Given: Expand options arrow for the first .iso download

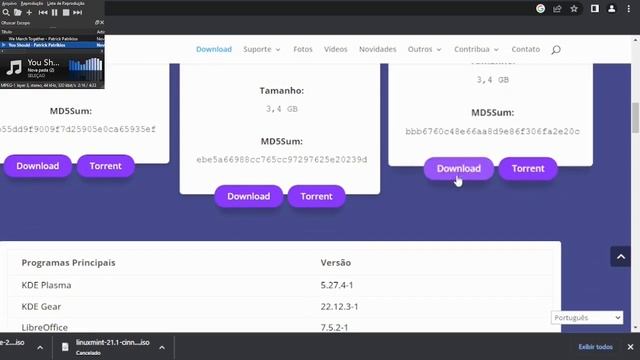Looking at the screenshot, I should point(40,348).
